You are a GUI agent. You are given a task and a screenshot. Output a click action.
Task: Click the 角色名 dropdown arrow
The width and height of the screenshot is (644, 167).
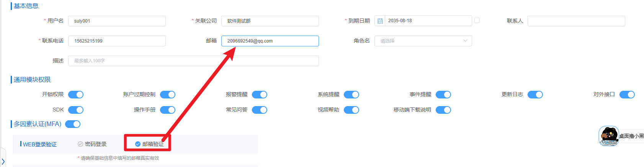coord(465,41)
